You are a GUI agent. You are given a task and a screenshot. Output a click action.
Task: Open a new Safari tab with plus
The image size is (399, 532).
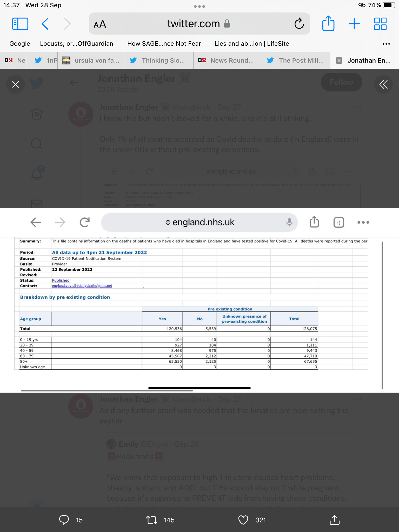coord(354,24)
